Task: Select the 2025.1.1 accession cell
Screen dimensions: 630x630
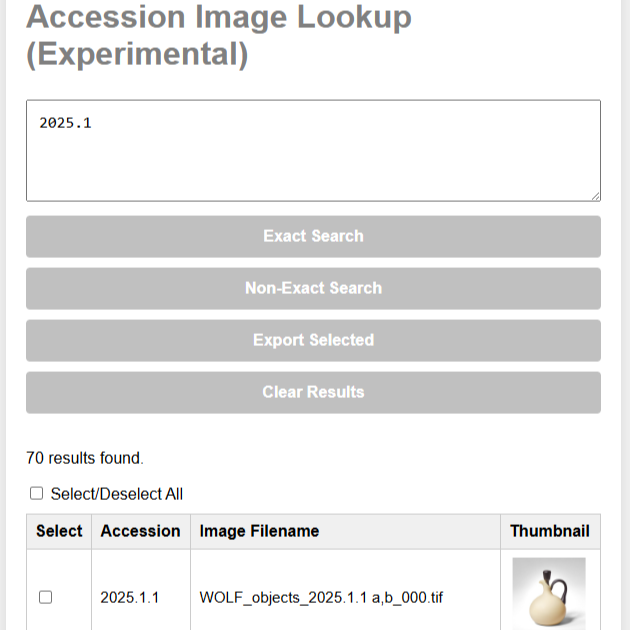Action: click(x=129, y=598)
